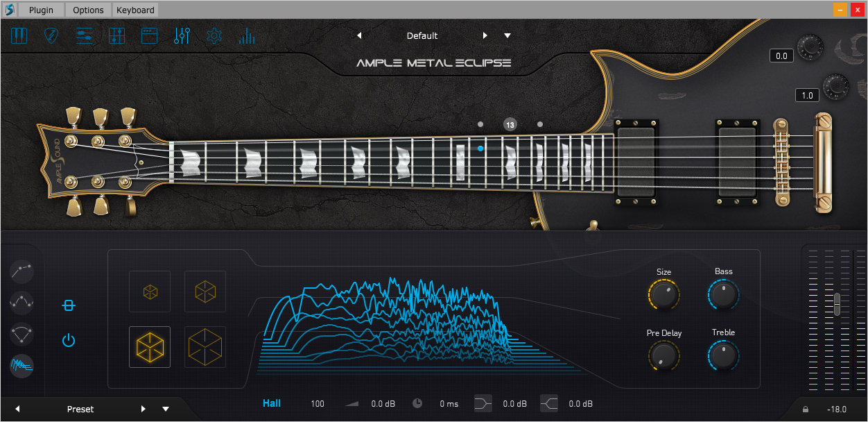Minimize the plugin window
868x422 pixels.
pyautogui.click(x=840, y=10)
